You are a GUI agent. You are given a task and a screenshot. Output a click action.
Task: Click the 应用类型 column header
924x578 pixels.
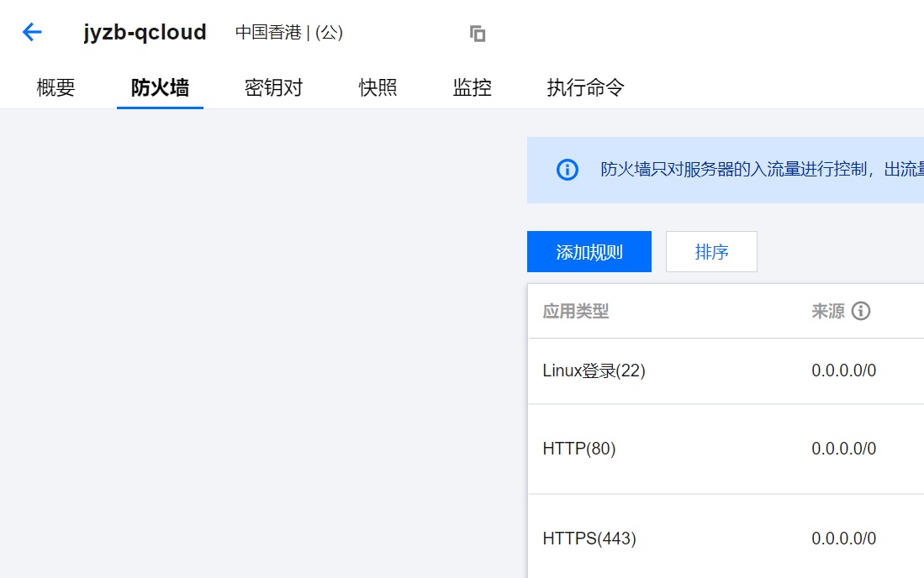[576, 311]
